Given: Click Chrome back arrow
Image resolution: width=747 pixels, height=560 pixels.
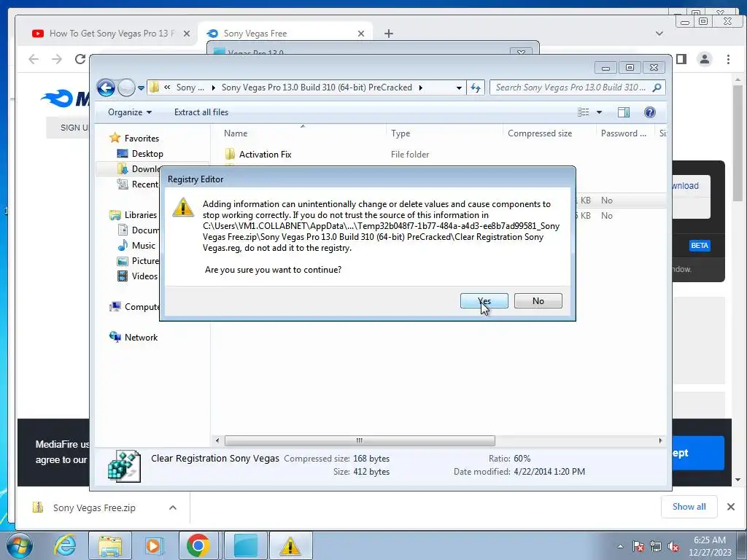Looking at the screenshot, I should (34, 59).
